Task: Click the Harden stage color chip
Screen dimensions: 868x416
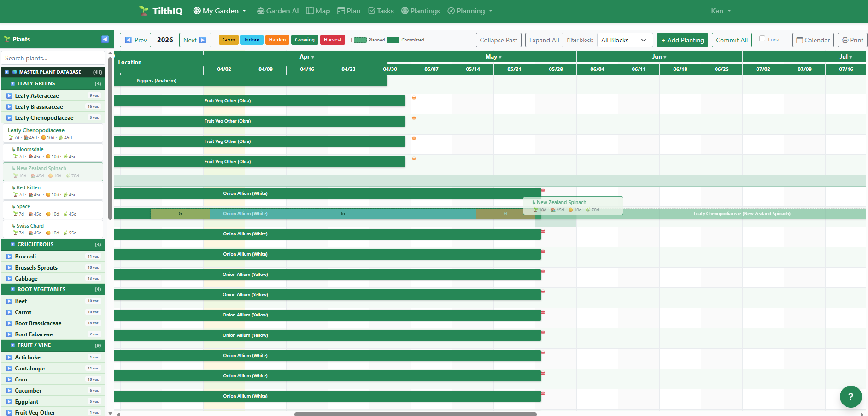Action: tap(277, 40)
